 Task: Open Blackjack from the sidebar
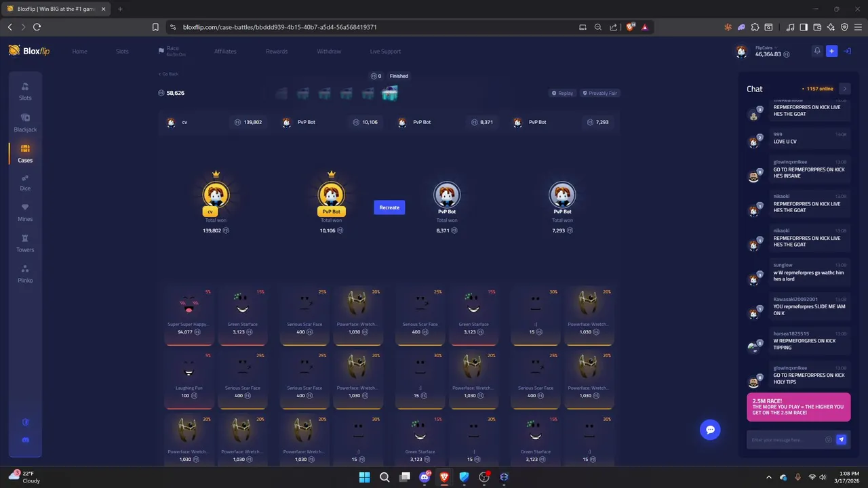click(x=25, y=123)
